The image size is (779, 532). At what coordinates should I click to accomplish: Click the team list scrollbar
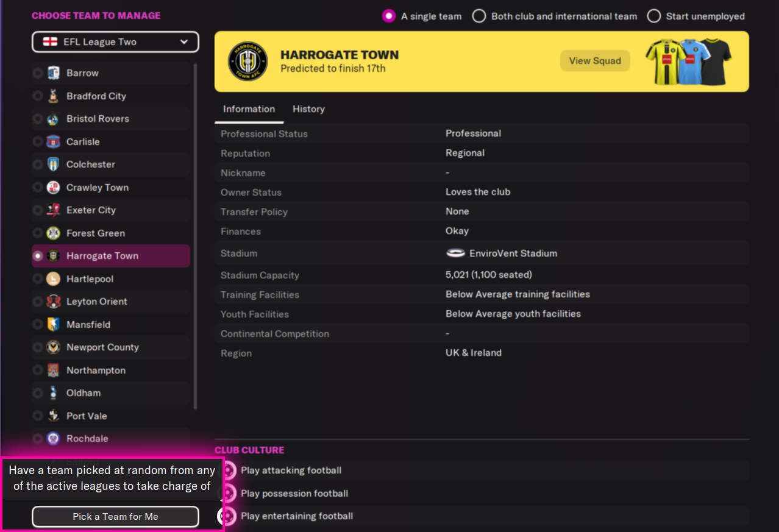click(x=195, y=236)
